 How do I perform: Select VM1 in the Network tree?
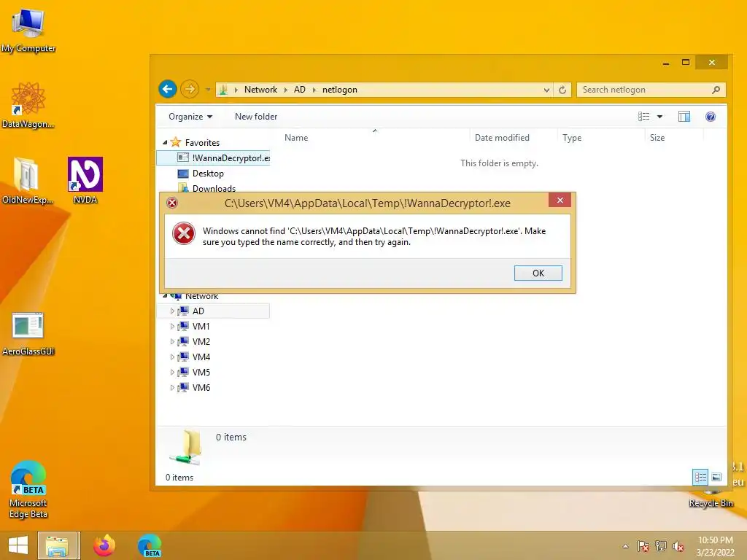[x=201, y=326]
